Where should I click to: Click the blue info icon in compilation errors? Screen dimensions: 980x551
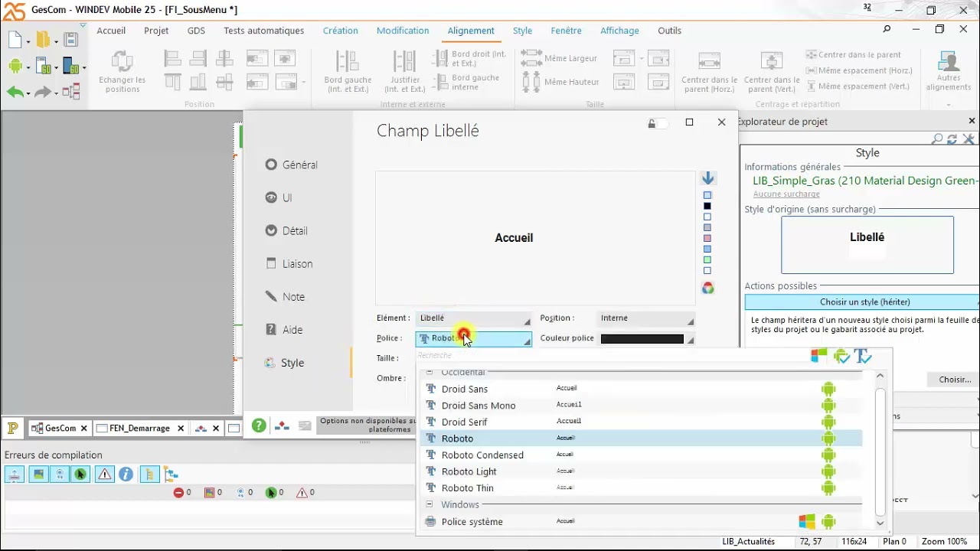(x=126, y=474)
